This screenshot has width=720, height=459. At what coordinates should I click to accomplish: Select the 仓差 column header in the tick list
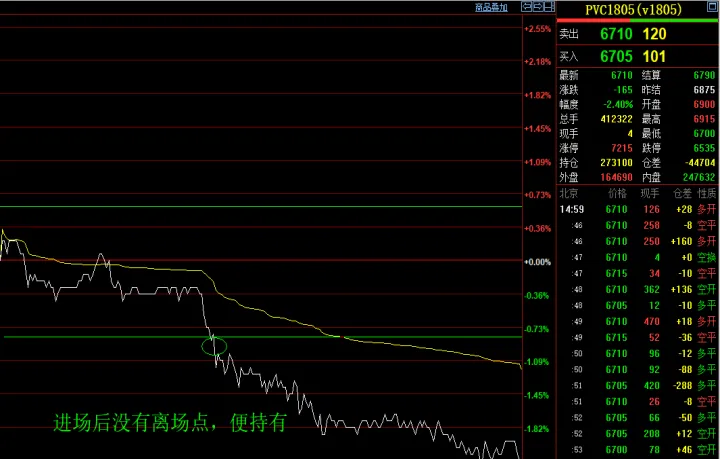[682, 191]
